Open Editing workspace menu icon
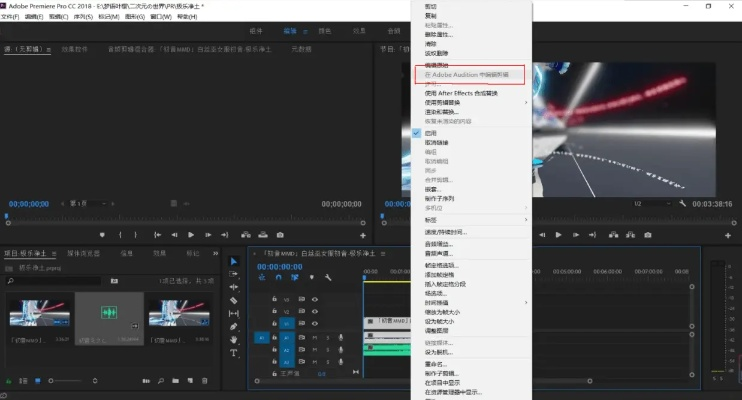The height and width of the screenshot is (400, 742). pos(305,31)
